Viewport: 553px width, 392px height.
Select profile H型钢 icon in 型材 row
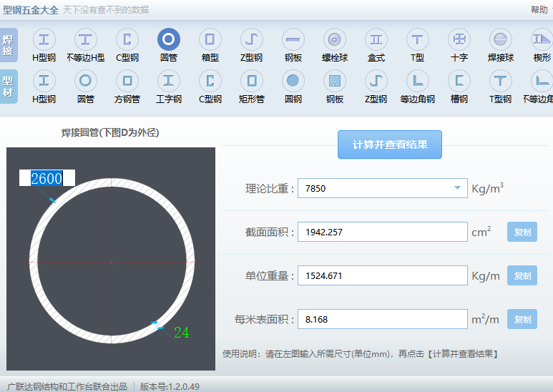(44, 81)
